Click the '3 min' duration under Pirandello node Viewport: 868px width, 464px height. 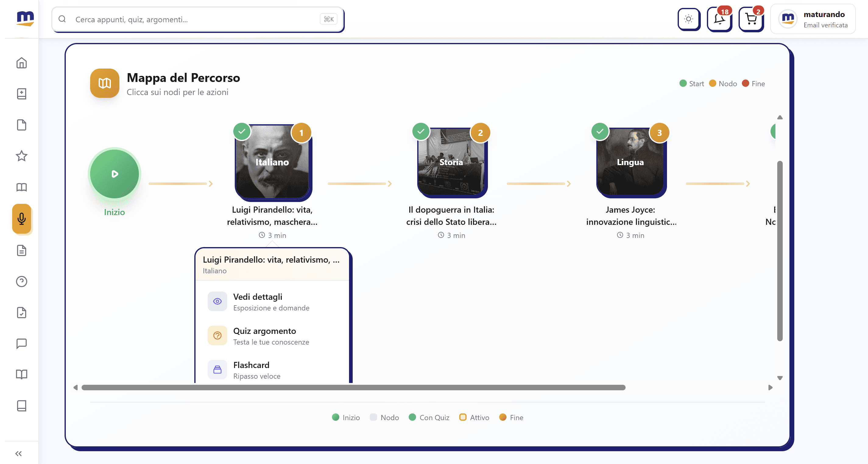pyautogui.click(x=273, y=235)
